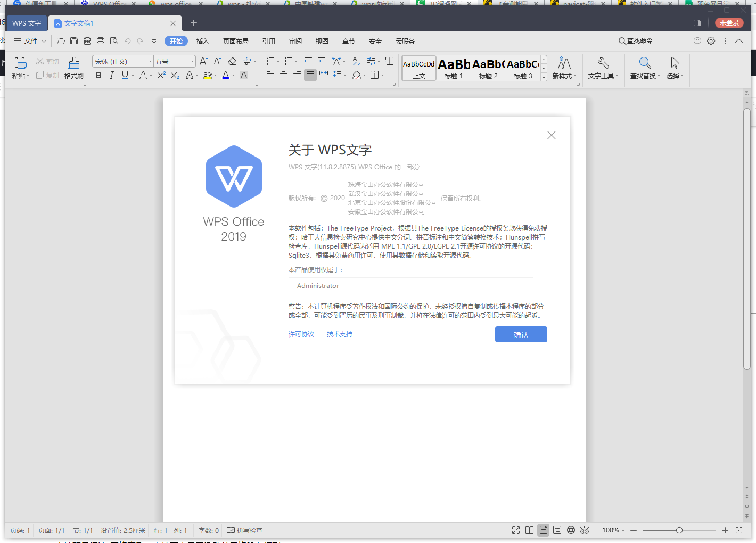Open the 技术支持 link

click(x=340, y=334)
